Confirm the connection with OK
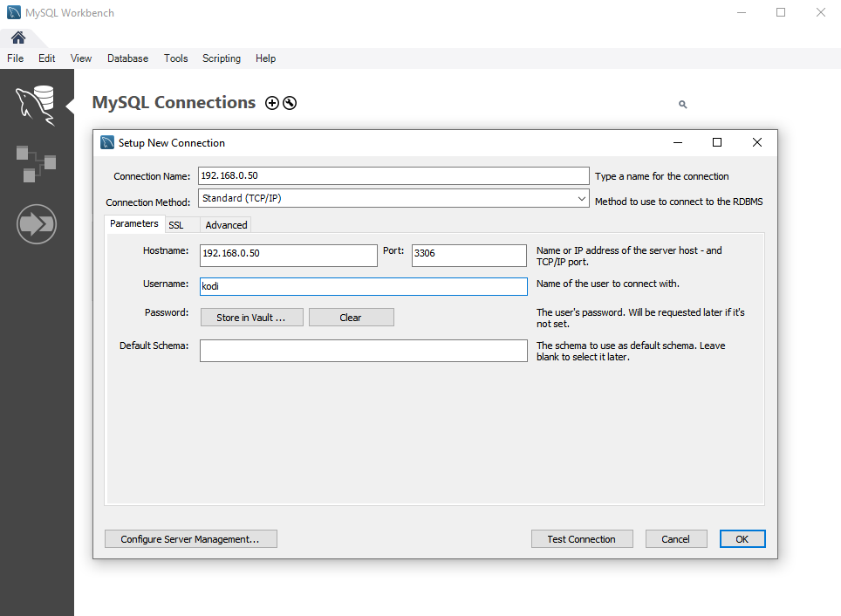This screenshot has width=841, height=616. pos(742,538)
